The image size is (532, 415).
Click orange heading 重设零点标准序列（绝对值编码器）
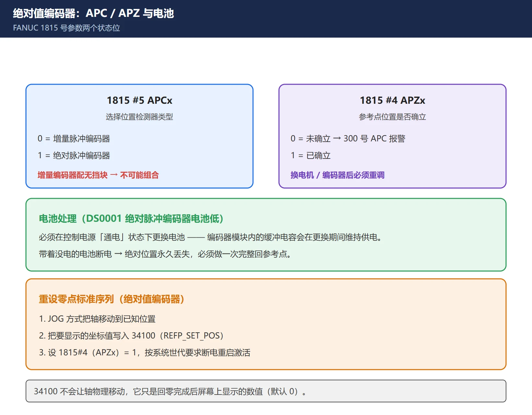(112, 299)
